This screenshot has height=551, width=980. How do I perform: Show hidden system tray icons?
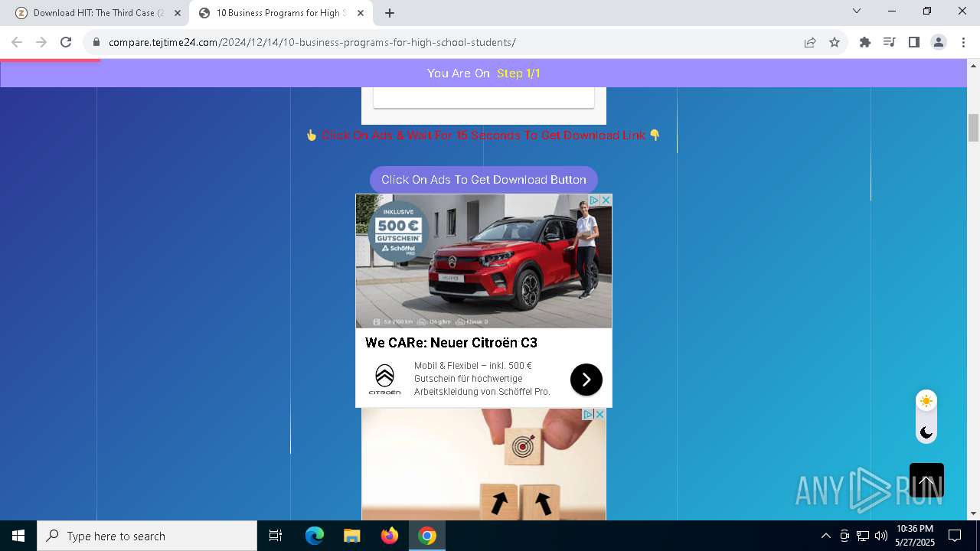pyautogui.click(x=825, y=536)
